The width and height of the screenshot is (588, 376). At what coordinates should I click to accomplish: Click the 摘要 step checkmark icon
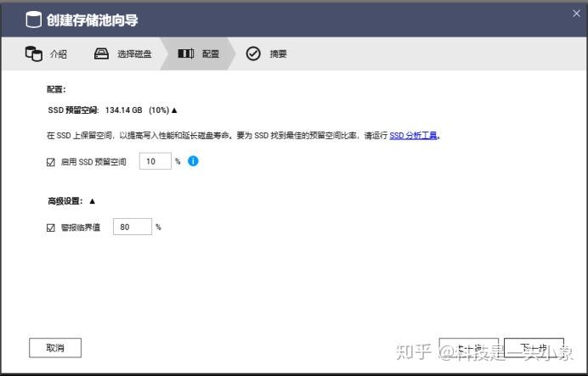pyautogui.click(x=253, y=53)
